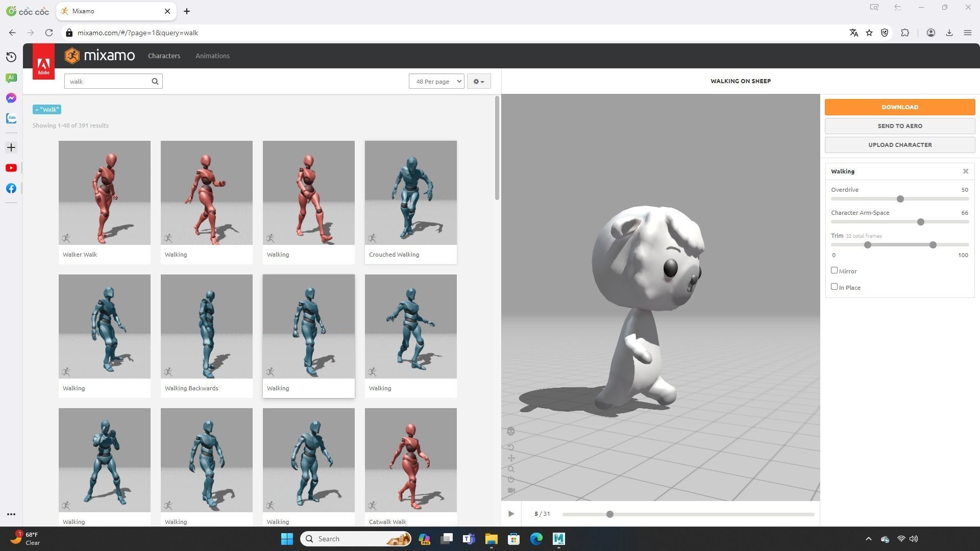Open the sidebar three-dots more options
Screen dimensions: 980x551
pyautogui.click(x=11, y=514)
